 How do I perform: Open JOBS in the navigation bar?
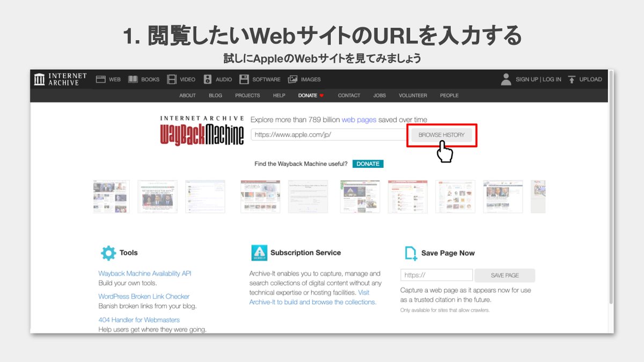click(x=379, y=95)
